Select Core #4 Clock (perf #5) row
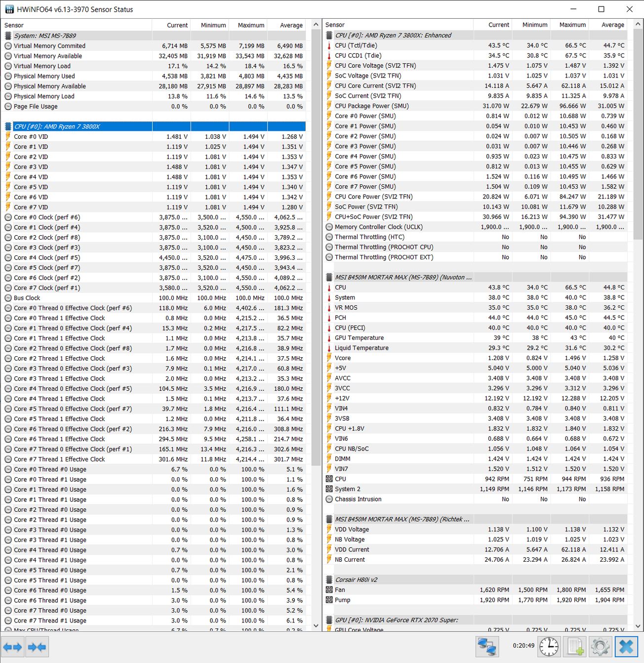The width and height of the screenshot is (644, 663). pos(154,257)
